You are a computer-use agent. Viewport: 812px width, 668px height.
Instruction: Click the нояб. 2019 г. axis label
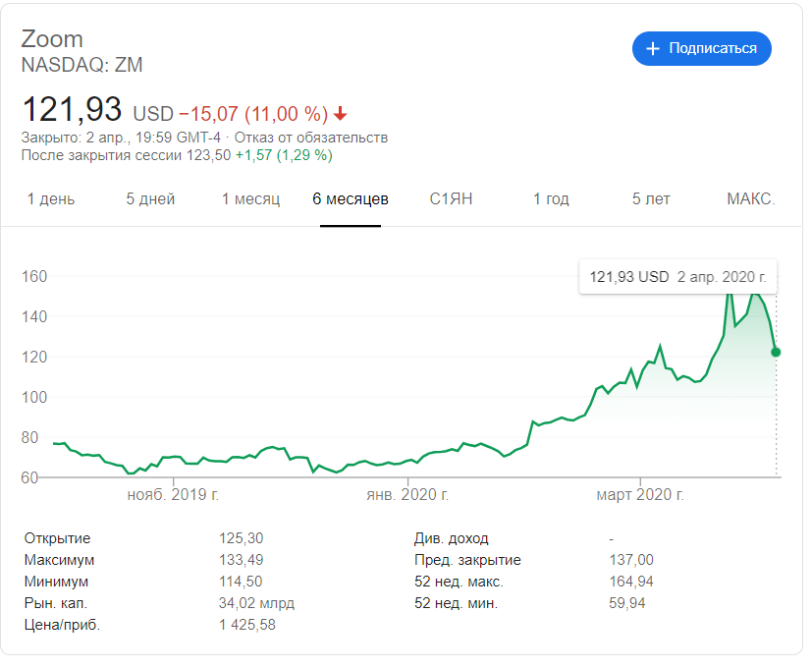[173, 495]
